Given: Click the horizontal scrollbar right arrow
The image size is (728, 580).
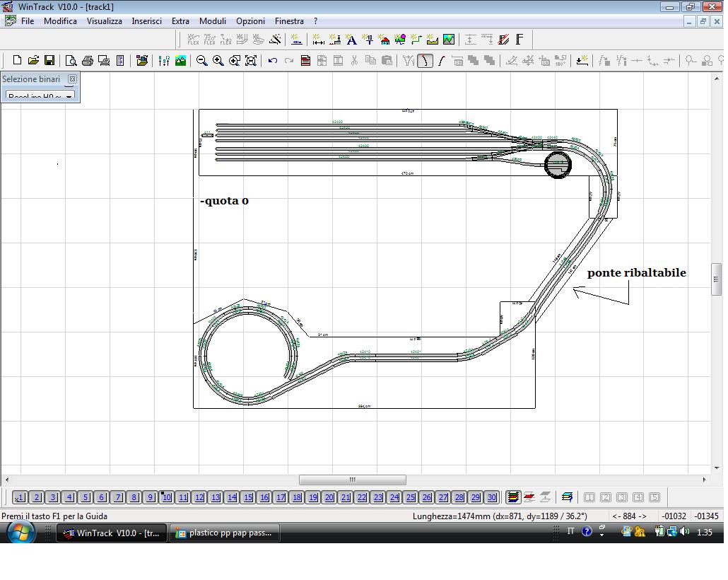Looking at the screenshot, I should (x=704, y=480).
